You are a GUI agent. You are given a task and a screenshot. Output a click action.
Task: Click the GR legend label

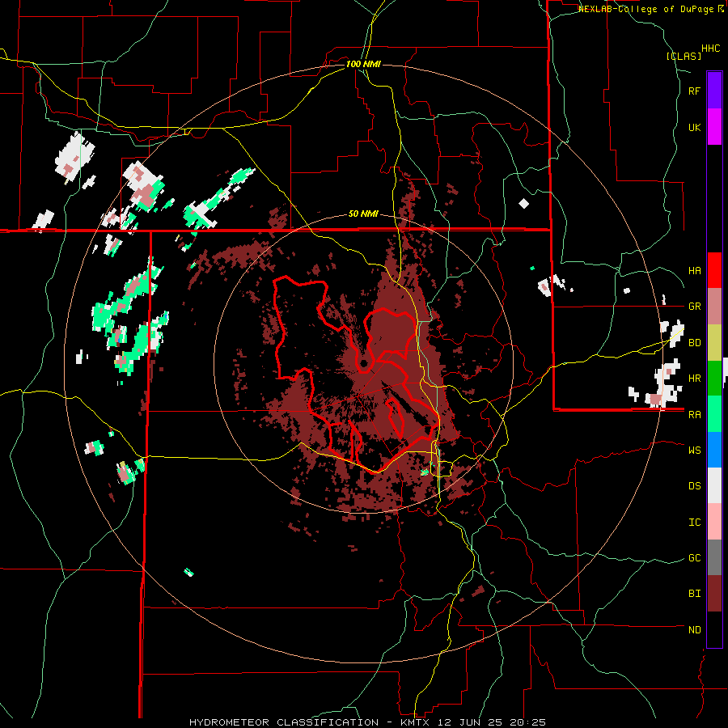[x=694, y=307]
